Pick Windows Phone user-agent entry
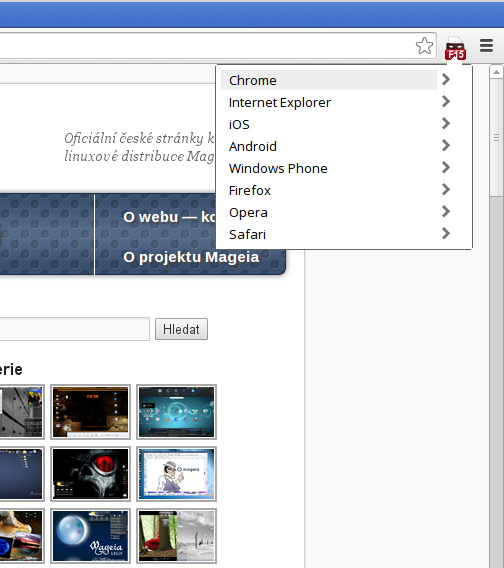The image size is (504, 568). [x=329, y=168]
